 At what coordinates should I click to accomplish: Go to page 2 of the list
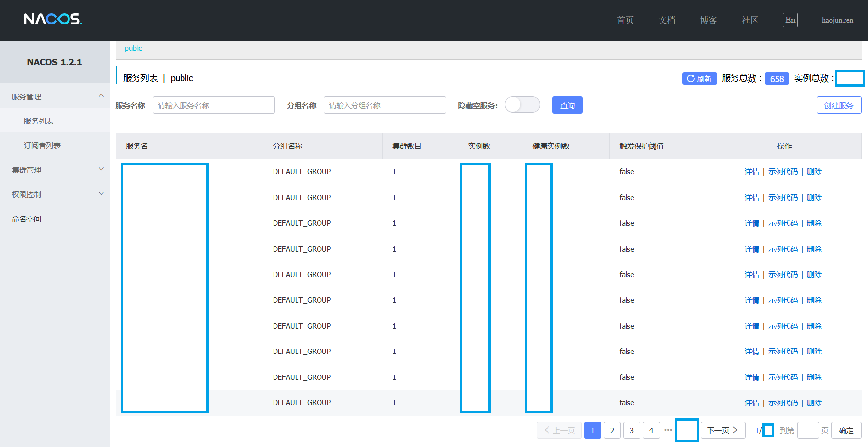click(x=612, y=430)
